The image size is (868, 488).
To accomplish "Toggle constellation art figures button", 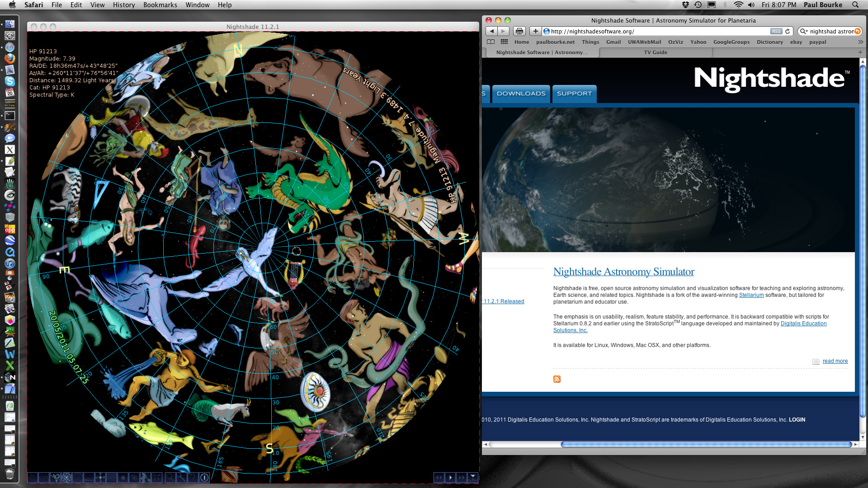I will [x=55, y=478].
